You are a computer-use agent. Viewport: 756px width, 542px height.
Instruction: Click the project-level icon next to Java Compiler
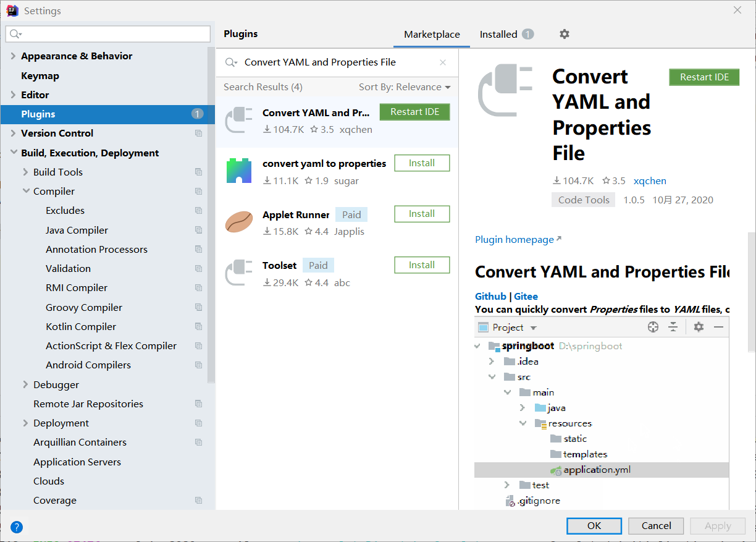click(x=198, y=230)
